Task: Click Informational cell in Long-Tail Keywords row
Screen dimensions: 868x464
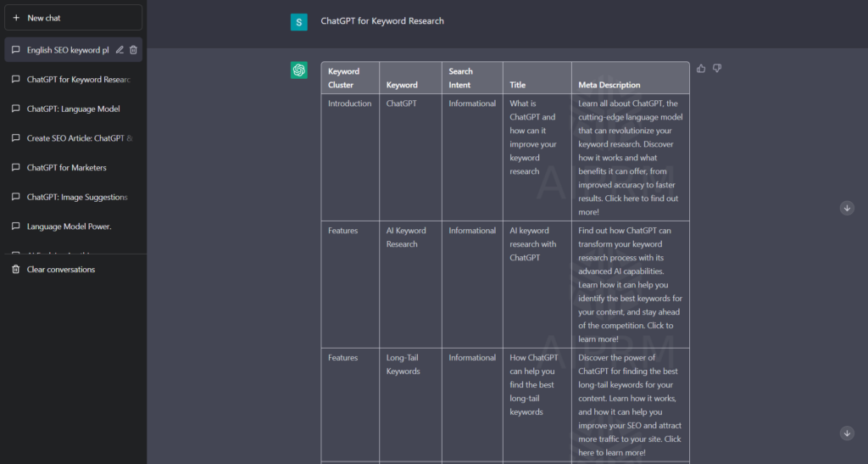Action: 472,405
